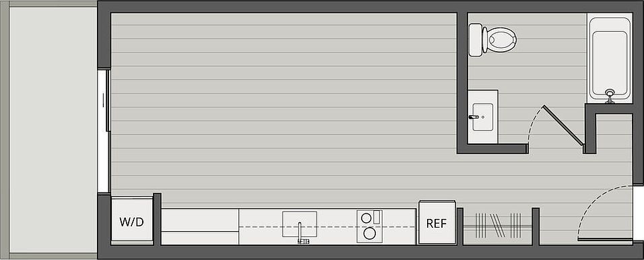Select the kitchen sink on the counter
This screenshot has width=644, height=260.
[x=299, y=224]
